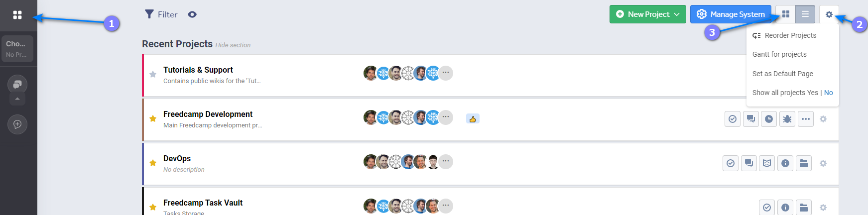Click the Manage System button
Image resolution: width=868 pixels, height=215 pixels.
(x=731, y=14)
